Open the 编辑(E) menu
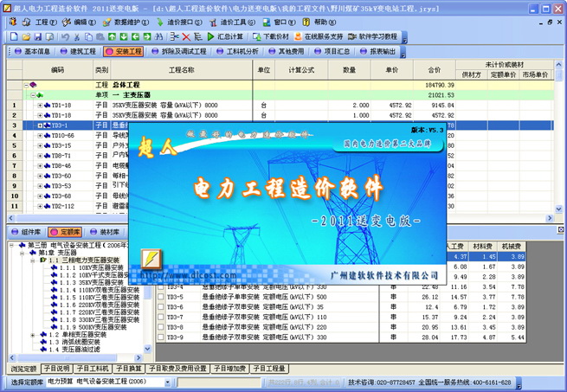The image size is (567, 392). [84, 22]
